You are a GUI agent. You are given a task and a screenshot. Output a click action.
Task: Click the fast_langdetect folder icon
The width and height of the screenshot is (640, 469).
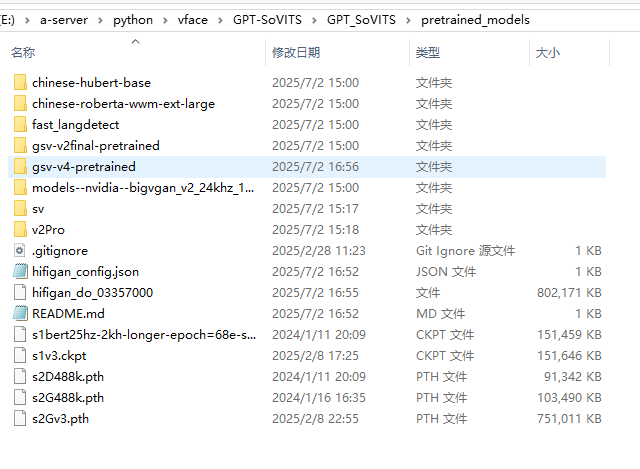click(x=20, y=124)
